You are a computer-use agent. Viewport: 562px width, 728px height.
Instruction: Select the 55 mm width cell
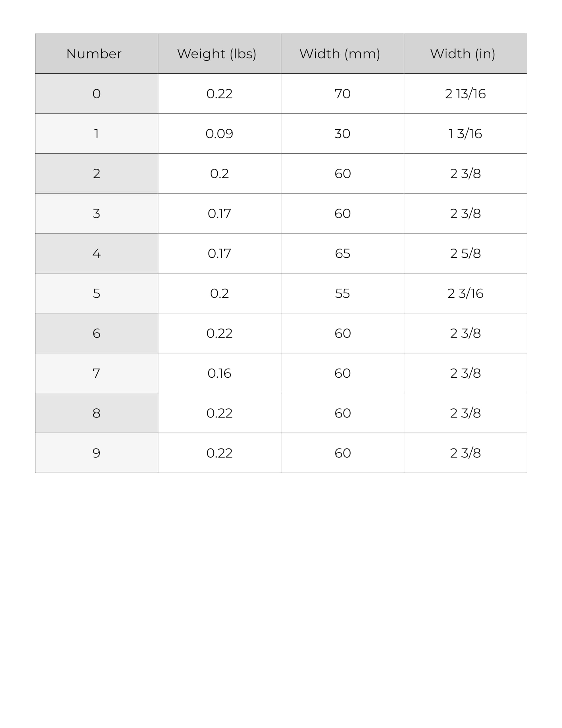coord(342,293)
